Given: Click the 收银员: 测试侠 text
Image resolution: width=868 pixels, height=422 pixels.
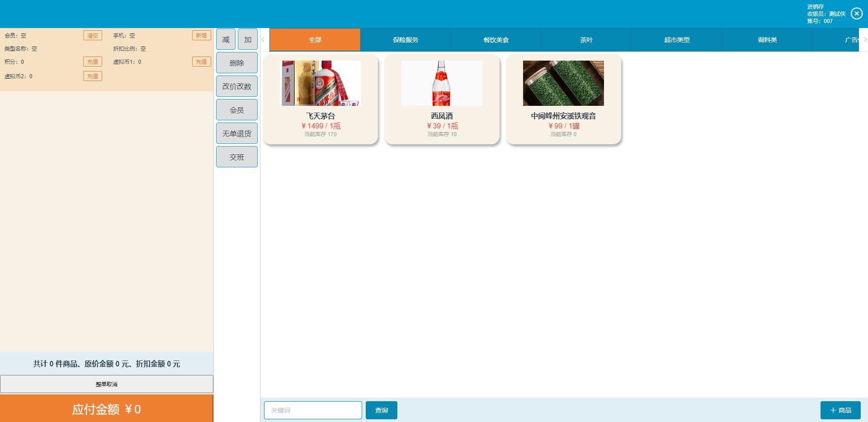Looking at the screenshot, I should [x=826, y=14].
